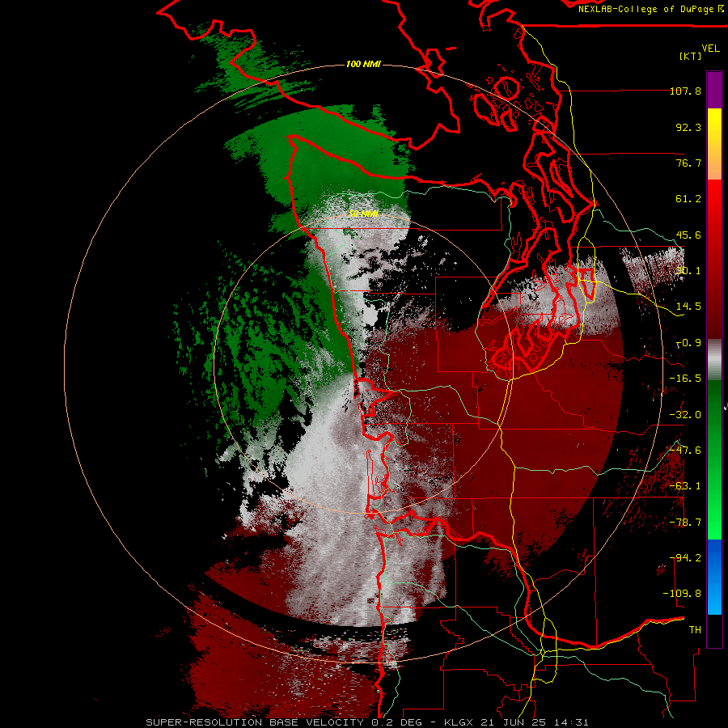This screenshot has width=728, height=728.
Task: Click the purple segment of the velocity color bar
Action: (x=714, y=90)
